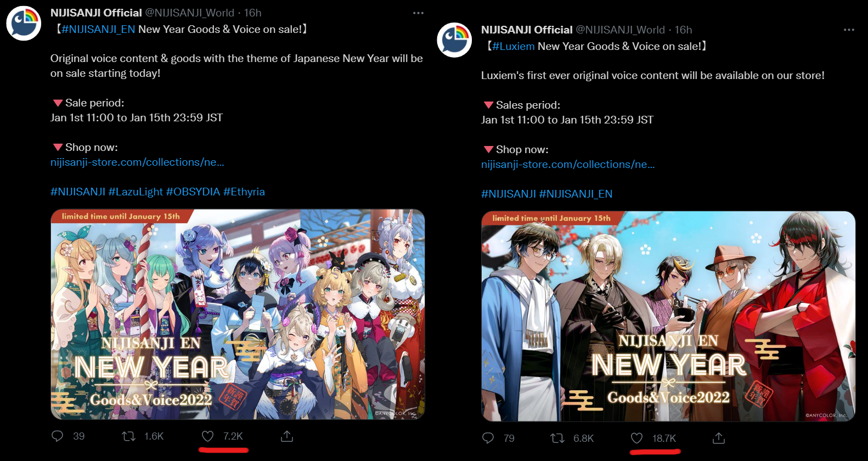Open more options on the Luxiem tweet

[x=849, y=30]
